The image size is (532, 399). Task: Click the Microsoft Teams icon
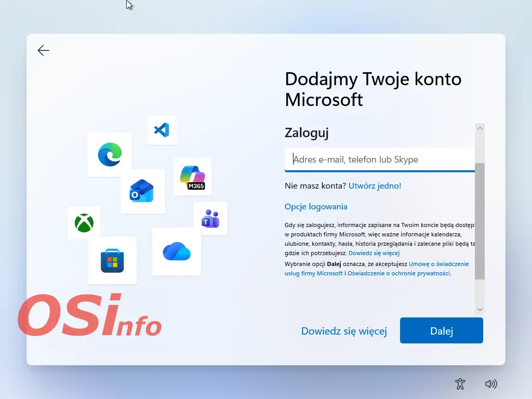tap(210, 218)
